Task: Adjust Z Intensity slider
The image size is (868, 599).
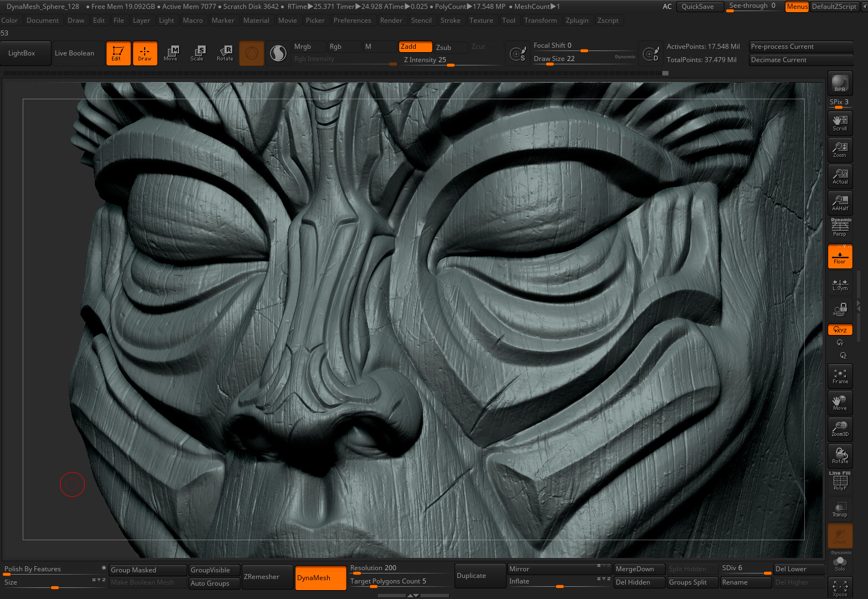Action: 451,60
